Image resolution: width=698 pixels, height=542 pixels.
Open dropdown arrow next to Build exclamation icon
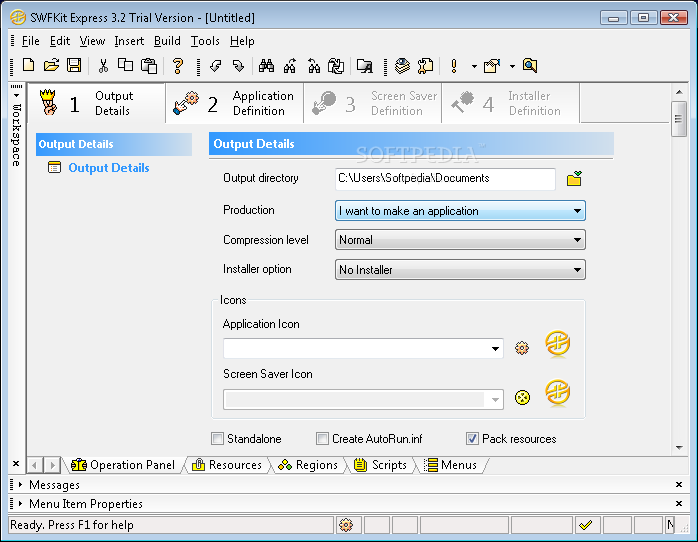click(474, 66)
